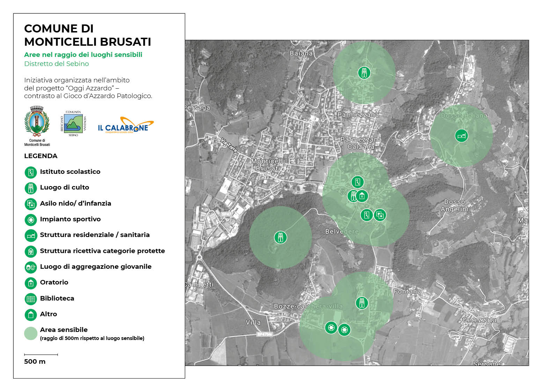Click the Comunità Montana Sebino logo
This screenshot has width=554, height=392.
73,123
